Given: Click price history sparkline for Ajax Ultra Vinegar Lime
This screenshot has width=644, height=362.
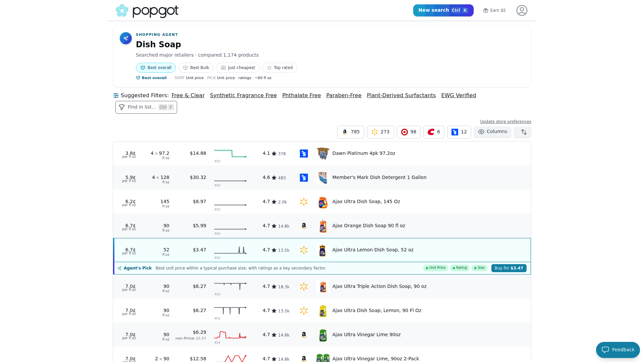Looking at the screenshot, I should (230, 335).
